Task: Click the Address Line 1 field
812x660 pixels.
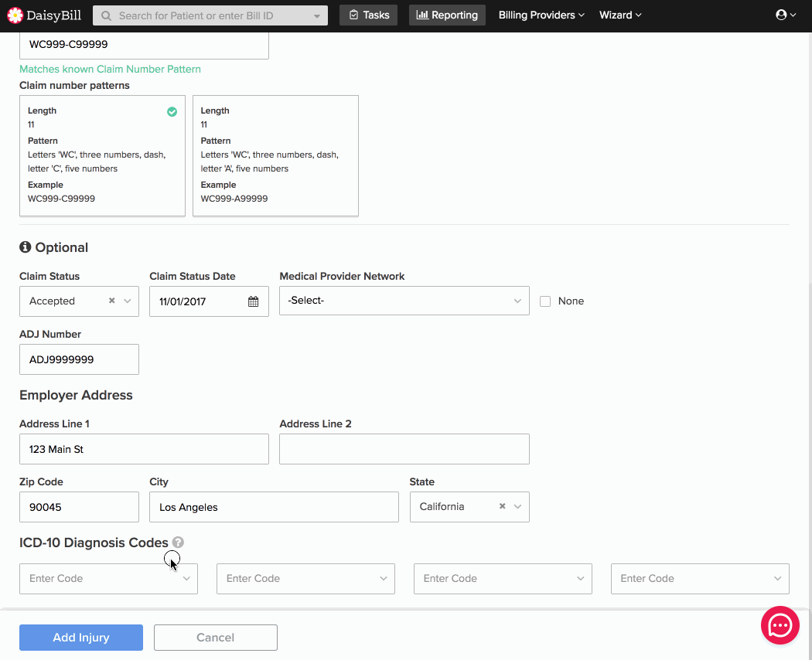Action: (144, 449)
